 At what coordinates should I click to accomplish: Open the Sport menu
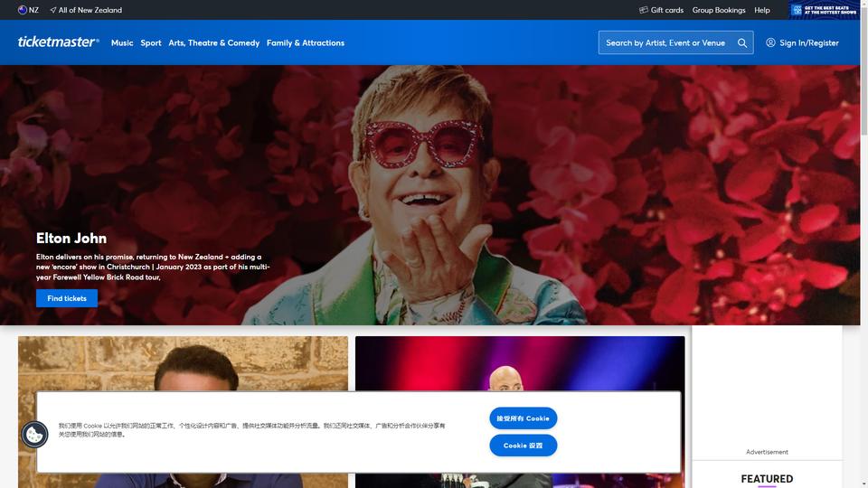151,42
